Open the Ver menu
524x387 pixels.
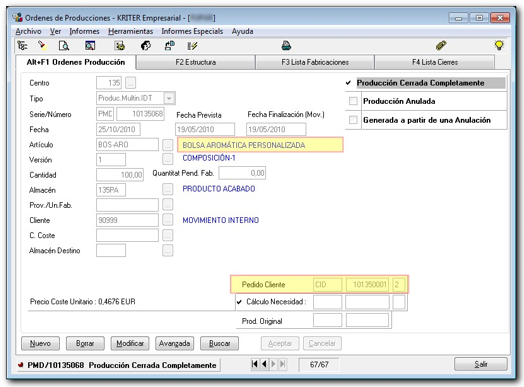click(55, 31)
